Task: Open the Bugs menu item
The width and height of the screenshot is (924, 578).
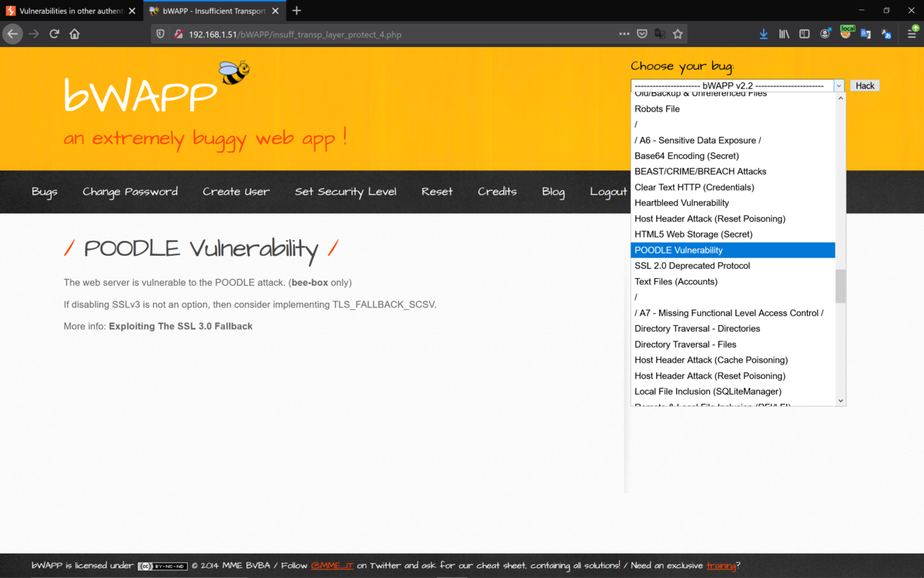Action: point(45,192)
